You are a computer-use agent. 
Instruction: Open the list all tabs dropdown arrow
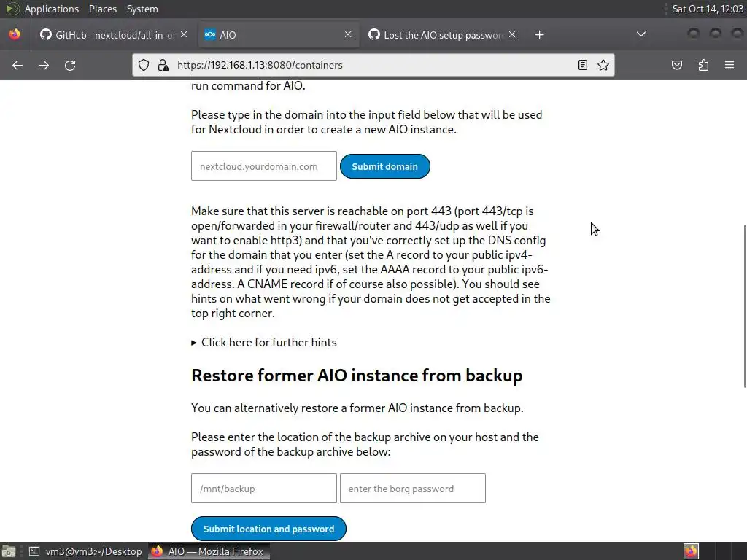pyautogui.click(x=641, y=34)
